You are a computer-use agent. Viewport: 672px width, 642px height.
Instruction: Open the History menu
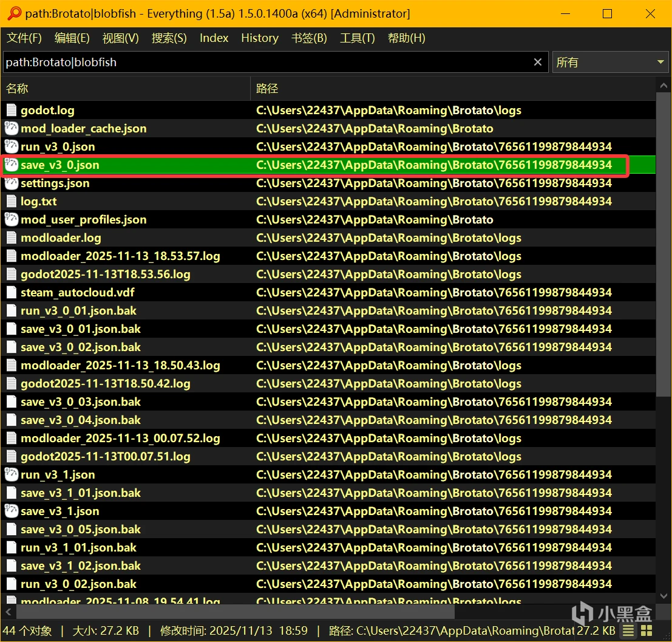click(260, 38)
